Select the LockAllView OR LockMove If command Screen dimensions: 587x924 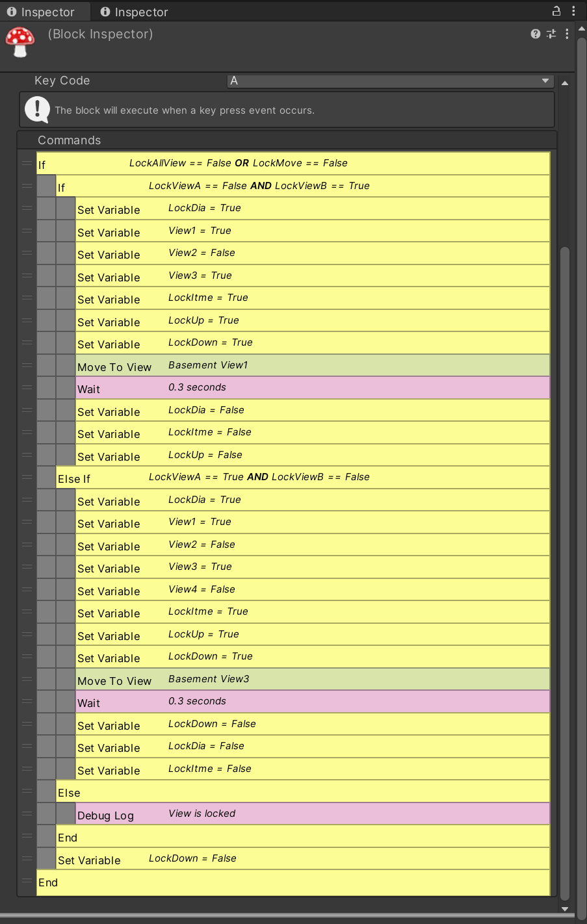pyautogui.click(x=293, y=164)
